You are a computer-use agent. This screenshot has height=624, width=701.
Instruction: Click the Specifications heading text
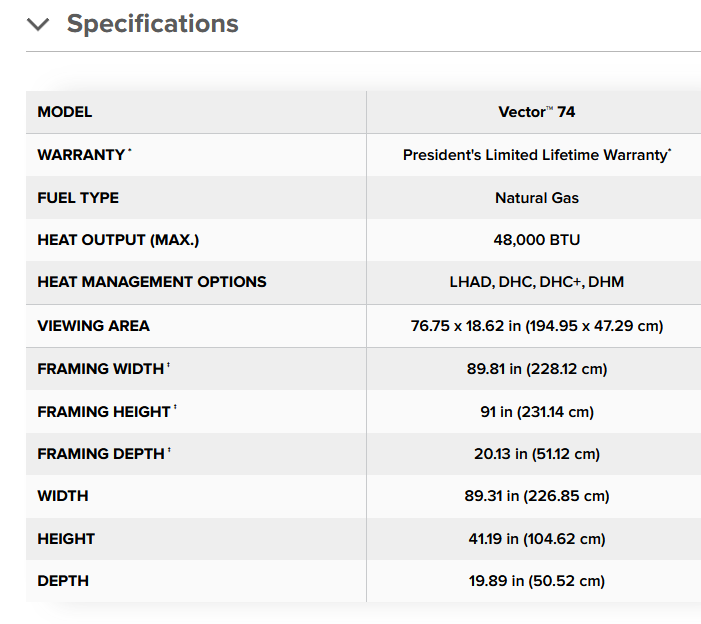coord(152,24)
